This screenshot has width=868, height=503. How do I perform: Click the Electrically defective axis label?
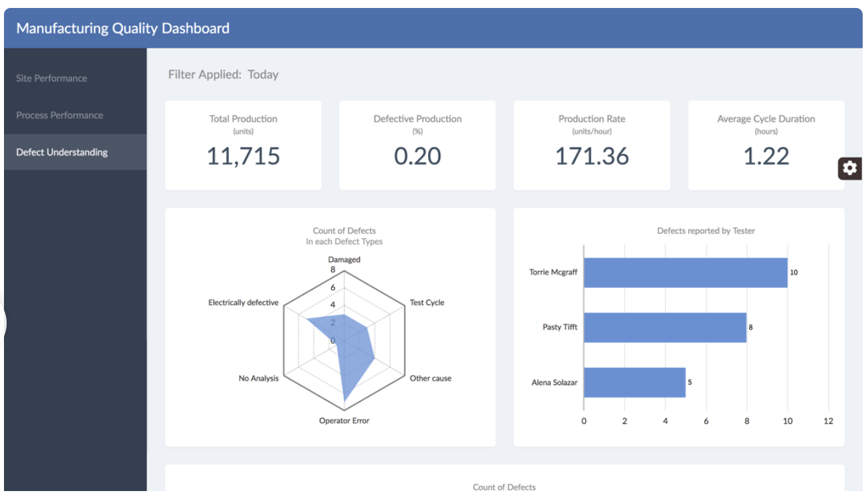(243, 303)
